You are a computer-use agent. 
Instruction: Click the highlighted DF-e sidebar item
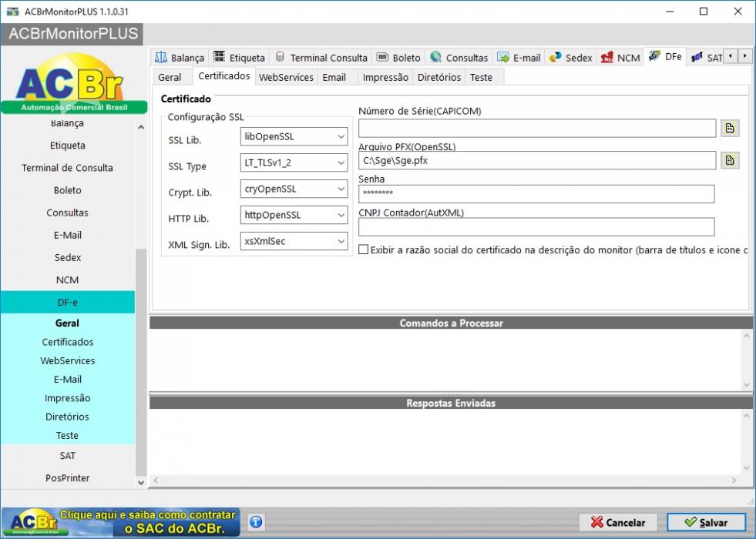pos(68,302)
